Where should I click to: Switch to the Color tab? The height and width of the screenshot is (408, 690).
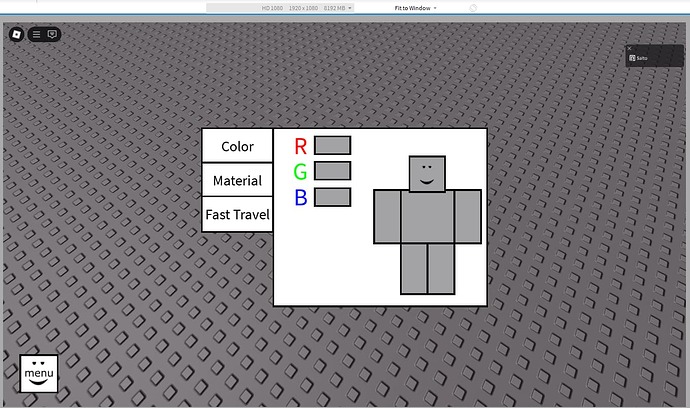[237, 146]
